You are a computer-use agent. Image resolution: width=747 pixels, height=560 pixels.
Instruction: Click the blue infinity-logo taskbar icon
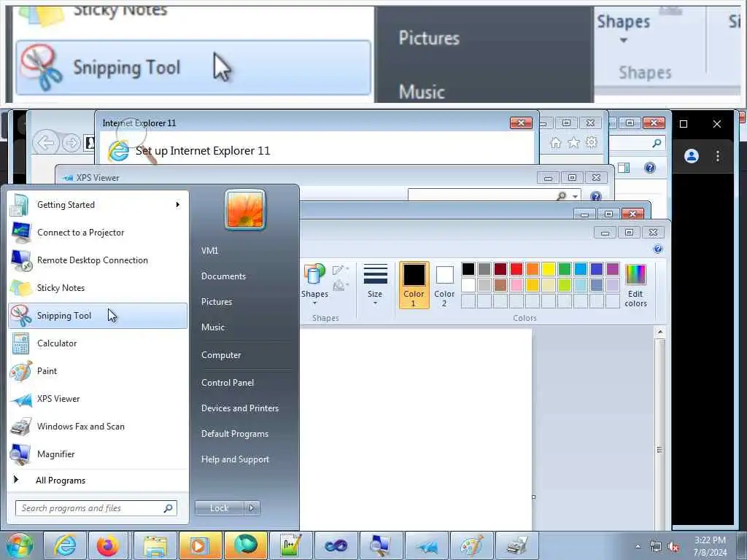pyautogui.click(x=336, y=545)
